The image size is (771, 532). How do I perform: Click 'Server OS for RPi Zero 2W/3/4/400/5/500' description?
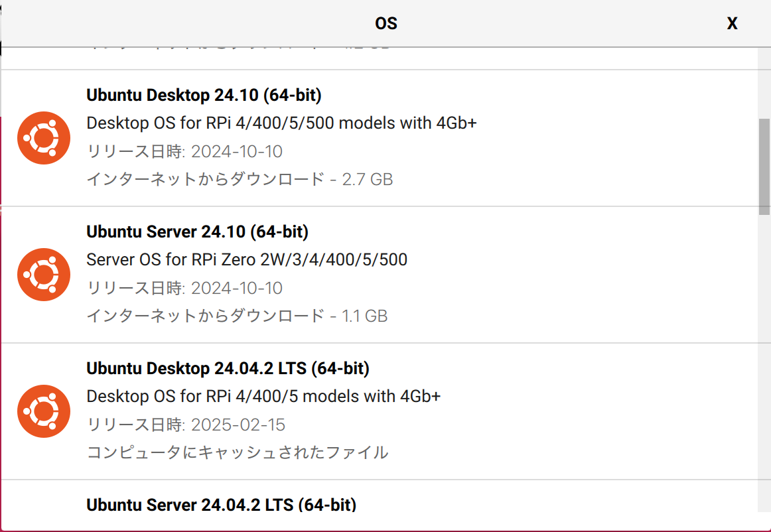click(x=247, y=259)
